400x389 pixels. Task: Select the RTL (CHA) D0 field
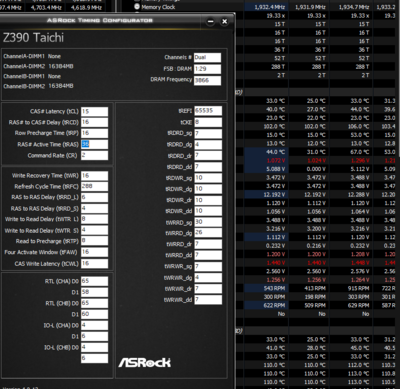[94, 281]
